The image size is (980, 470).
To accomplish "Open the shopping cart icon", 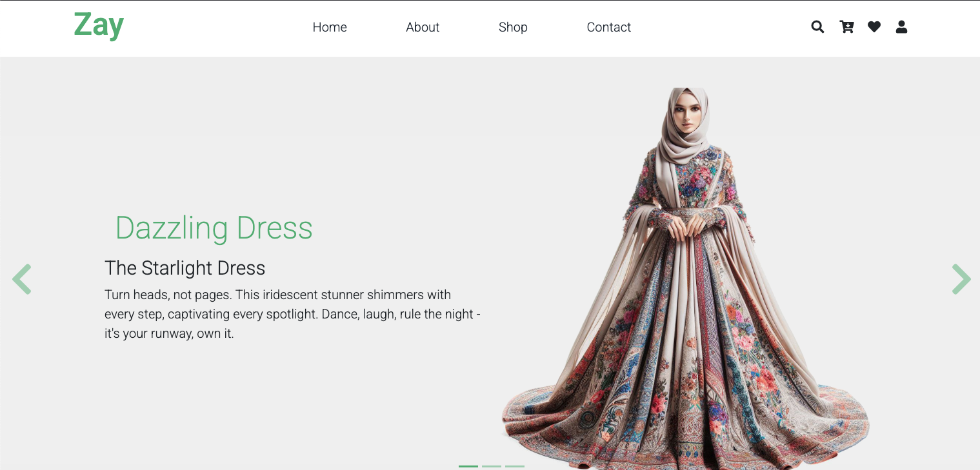I will click(x=846, y=27).
